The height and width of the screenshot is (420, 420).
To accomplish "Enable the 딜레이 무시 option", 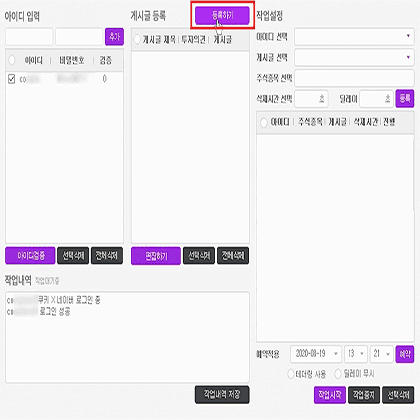I will 338,374.
